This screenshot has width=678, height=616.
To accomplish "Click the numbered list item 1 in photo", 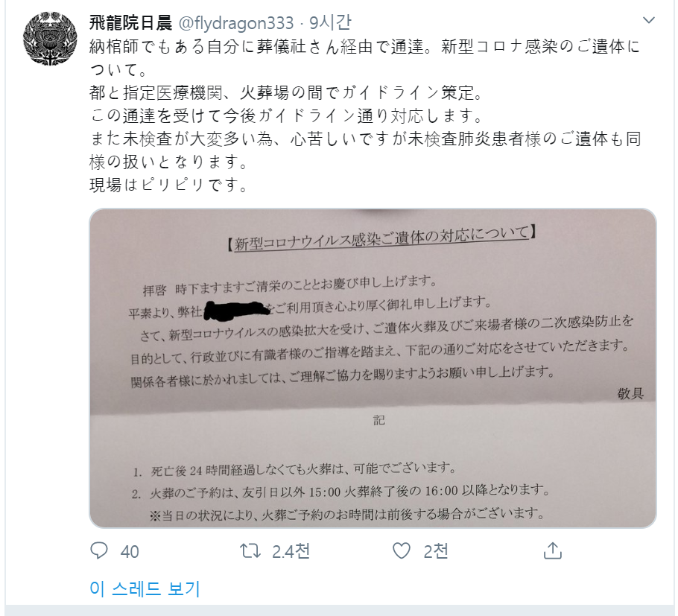I will click(x=295, y=469).
